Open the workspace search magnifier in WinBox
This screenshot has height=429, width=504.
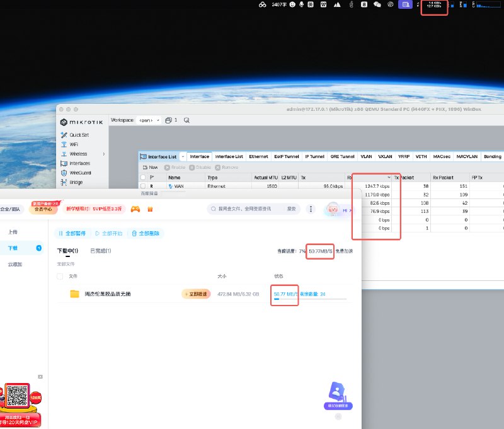tap(187, 120)
